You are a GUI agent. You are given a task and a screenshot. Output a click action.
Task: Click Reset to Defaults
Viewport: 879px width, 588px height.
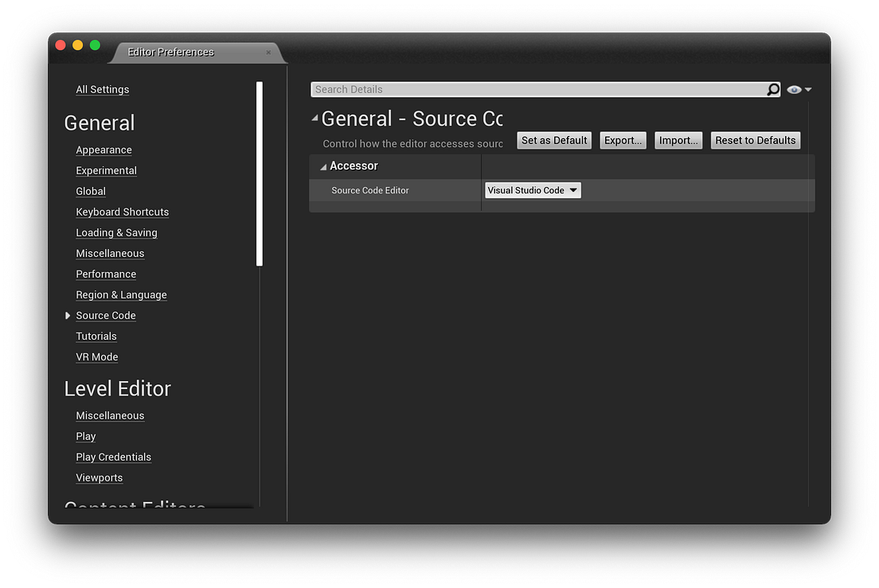[x=755, y=140]
